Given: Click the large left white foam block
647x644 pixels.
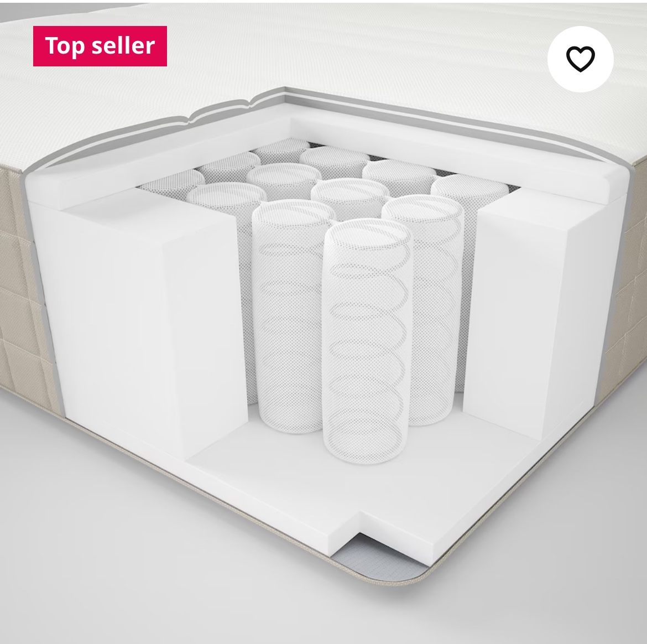Looking at the screenshot, I should pos(140,322).
